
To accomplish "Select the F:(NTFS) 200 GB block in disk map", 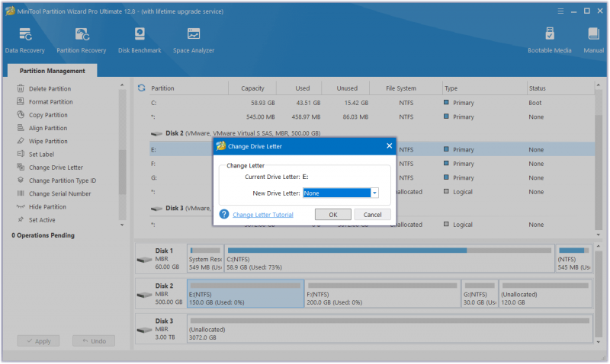I will click(x=383, y=294).
